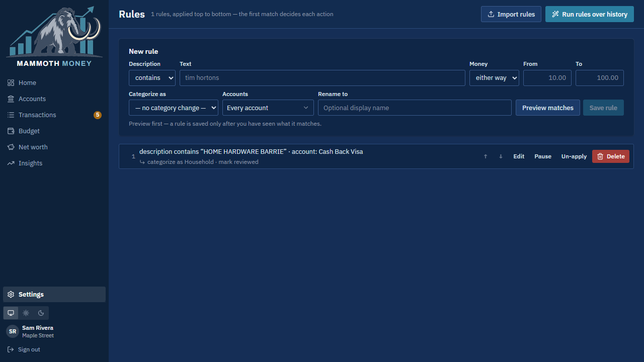Click the "categorize as Household" rule detail

tap(181, 162)
